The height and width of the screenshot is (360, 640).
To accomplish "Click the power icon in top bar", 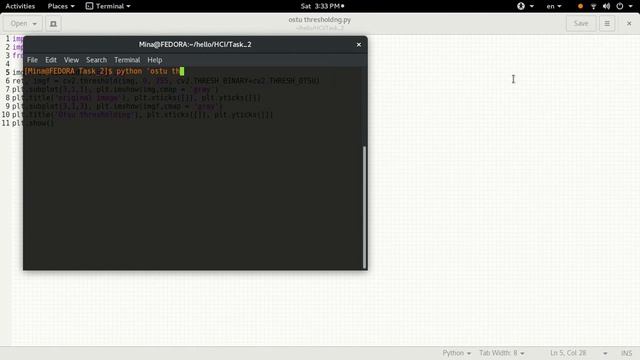I will (620, 6).
